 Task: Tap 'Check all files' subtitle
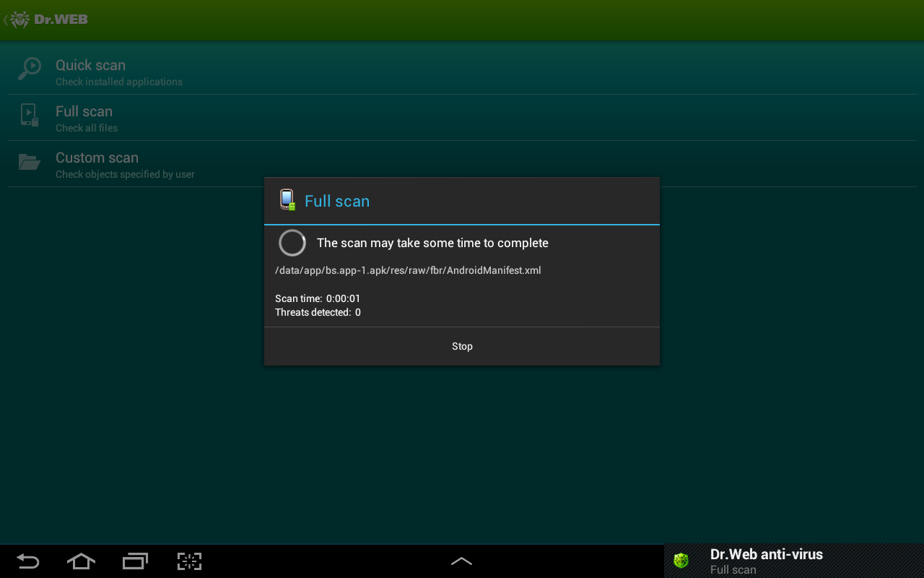87,128
